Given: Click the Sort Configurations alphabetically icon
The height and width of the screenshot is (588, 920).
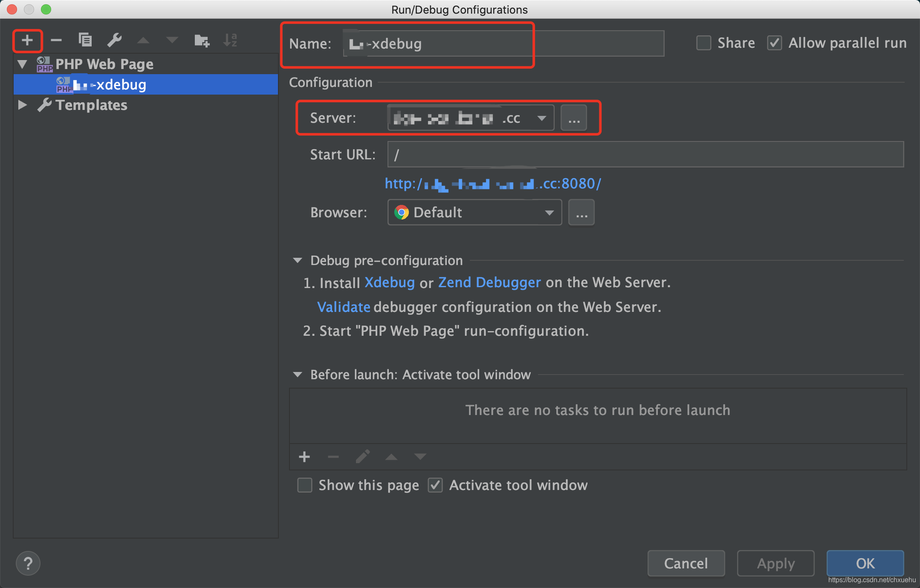Looking at the screenshot, I should [x=230, y=40].
